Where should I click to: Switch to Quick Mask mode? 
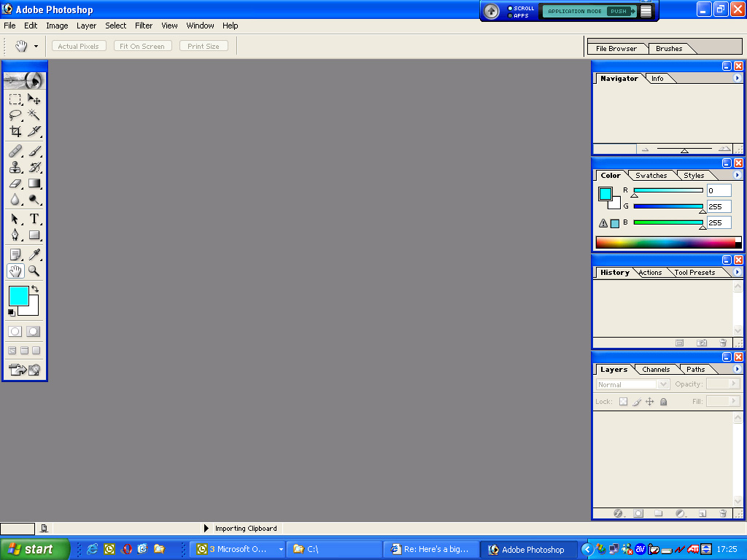tap(33, 331)
